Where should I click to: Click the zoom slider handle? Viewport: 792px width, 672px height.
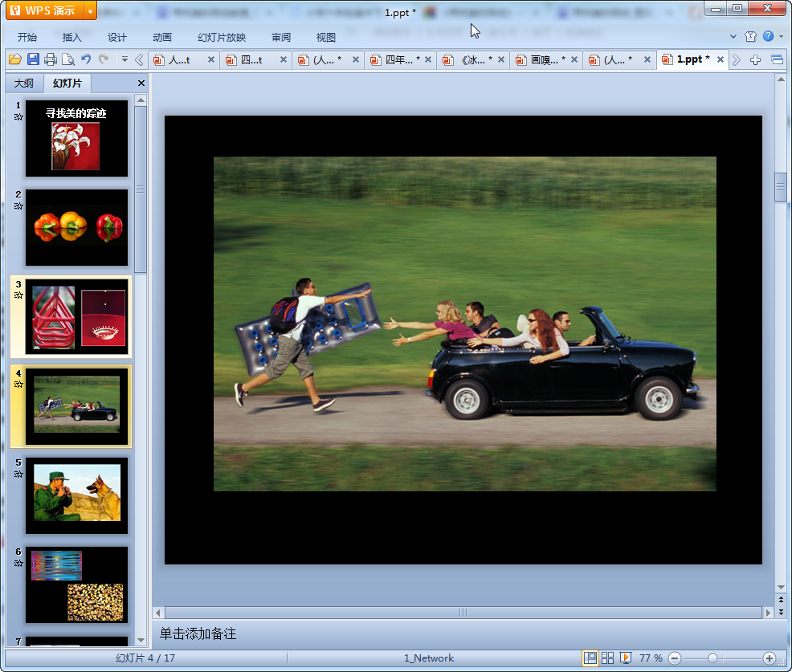click(712, 658)
